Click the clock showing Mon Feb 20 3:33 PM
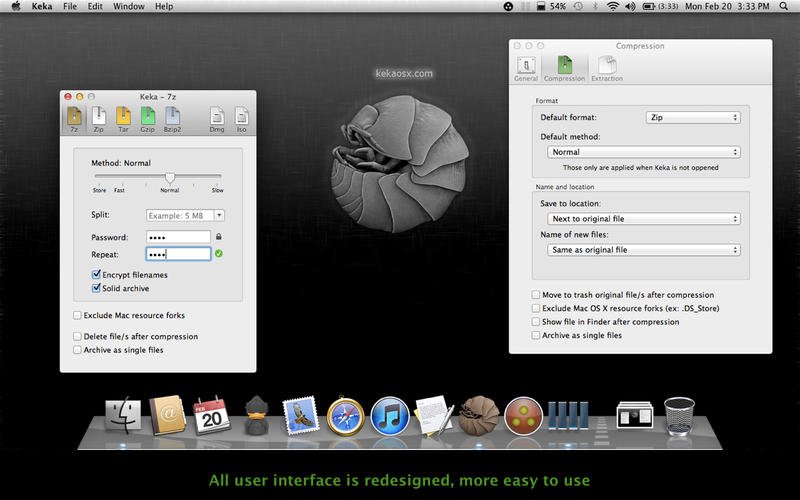This screenshot has height=500, width=800. [x=727, y=6]
